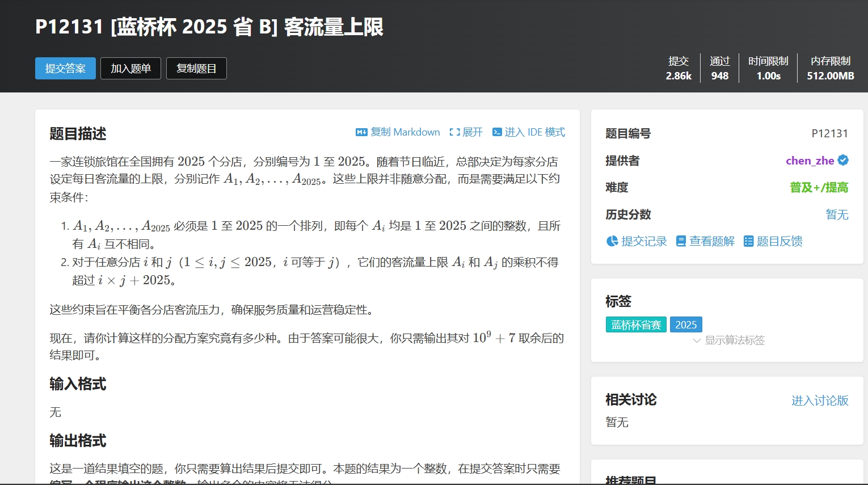Click the 普及+/提高 difficulty label
The width and height of the screenshot is (868, 485).
click(819, 187)
